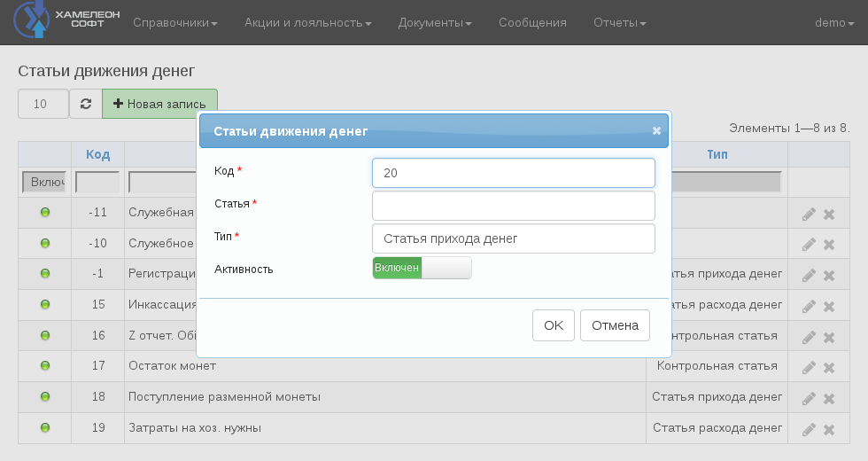Click the page size field showing 10
The width and height of the screenshot is (868, 461).
click(x=43, y=104)
